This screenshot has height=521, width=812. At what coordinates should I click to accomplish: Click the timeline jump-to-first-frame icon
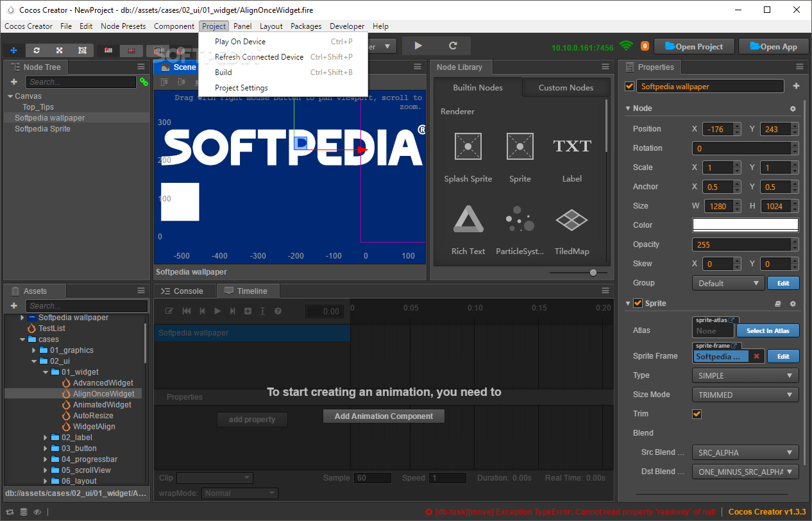(187, 311)
